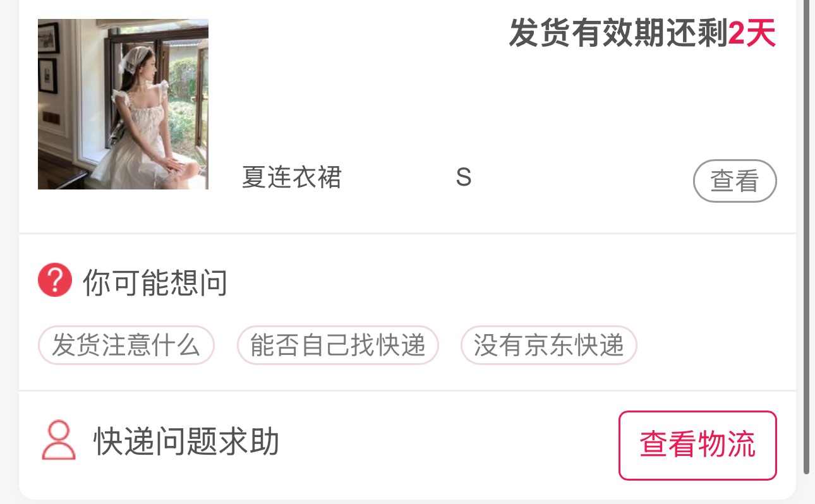Open the white dress product thumbnail
Screen dimensions: 815x504
123,104
